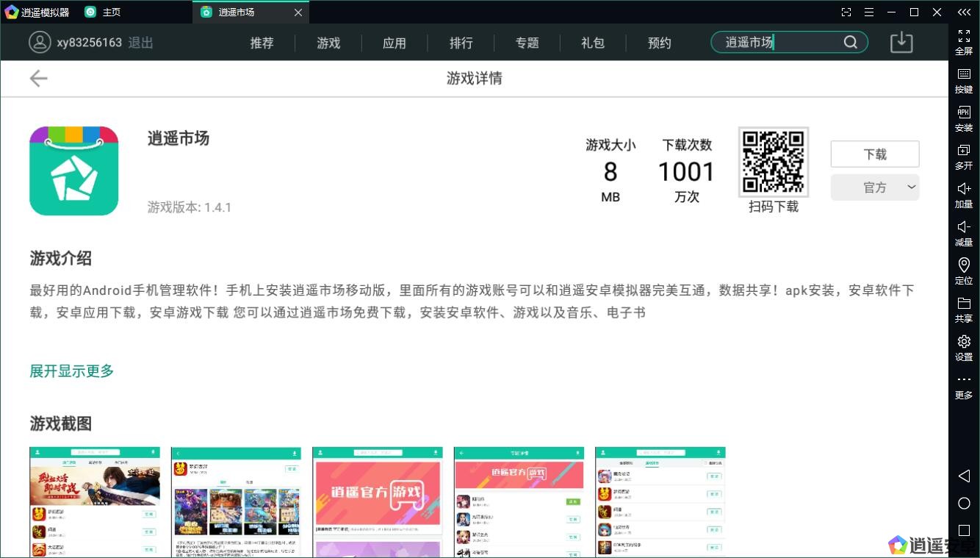The width and height of the screenshot is (980, 558).
Task: Increase volume with 加量 icon
Action: 964,189
